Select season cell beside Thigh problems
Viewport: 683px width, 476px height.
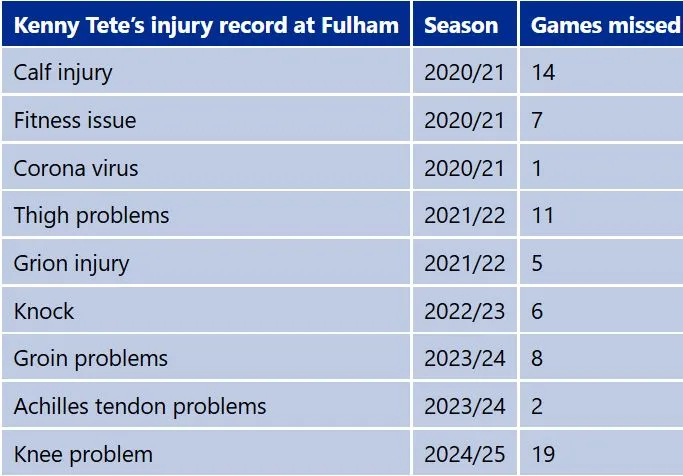pyautogui.click(x=465, y=215)
